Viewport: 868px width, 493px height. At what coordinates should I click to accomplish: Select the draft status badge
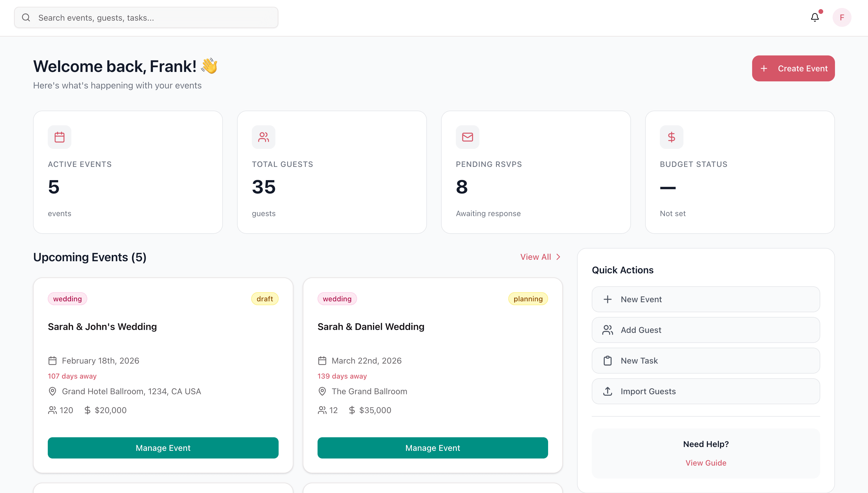pyautogui.click(x=265, y=299)
